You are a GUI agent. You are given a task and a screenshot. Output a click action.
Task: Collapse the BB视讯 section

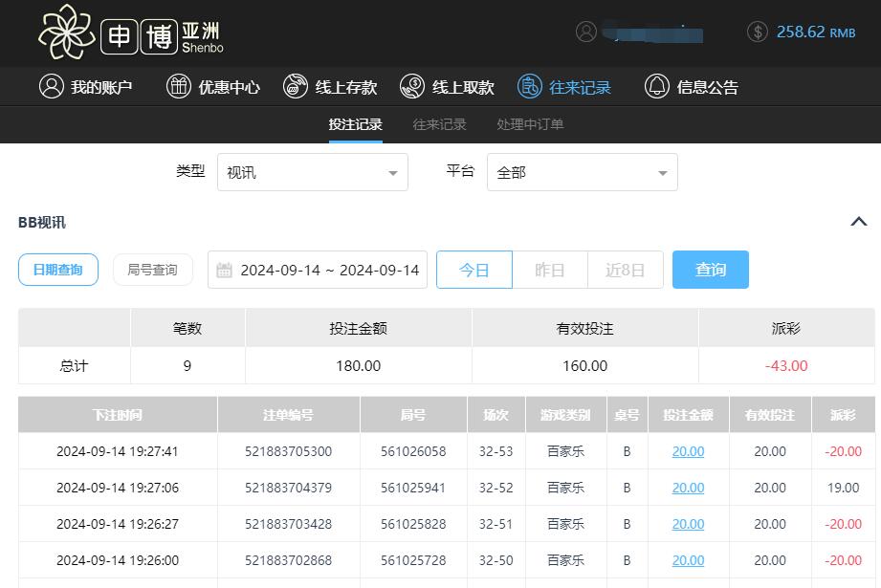(x=858, y=221)
